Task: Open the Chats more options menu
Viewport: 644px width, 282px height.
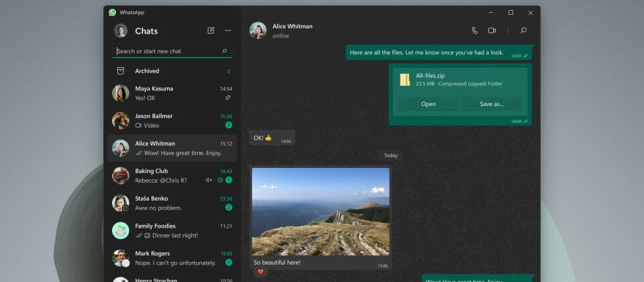Action: (228, 30)
